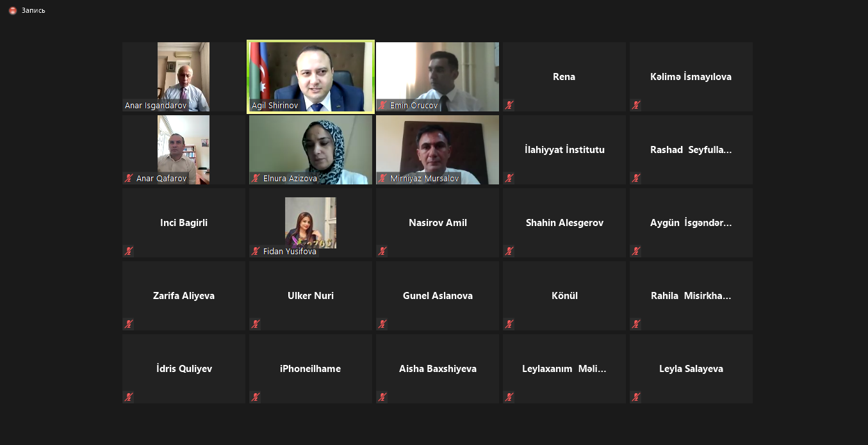Select the Shahin Alesgerov participant tile

(564, 223)
